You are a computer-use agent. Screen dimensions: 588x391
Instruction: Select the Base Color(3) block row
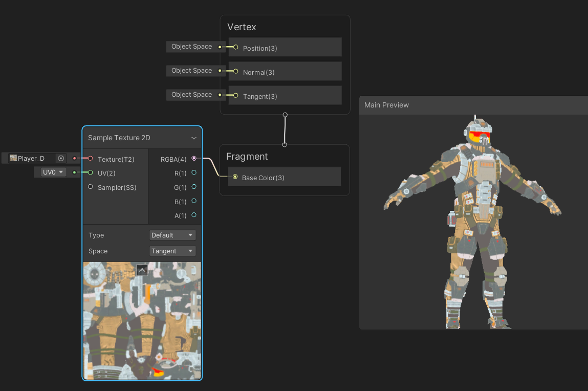tap(285, 176)
